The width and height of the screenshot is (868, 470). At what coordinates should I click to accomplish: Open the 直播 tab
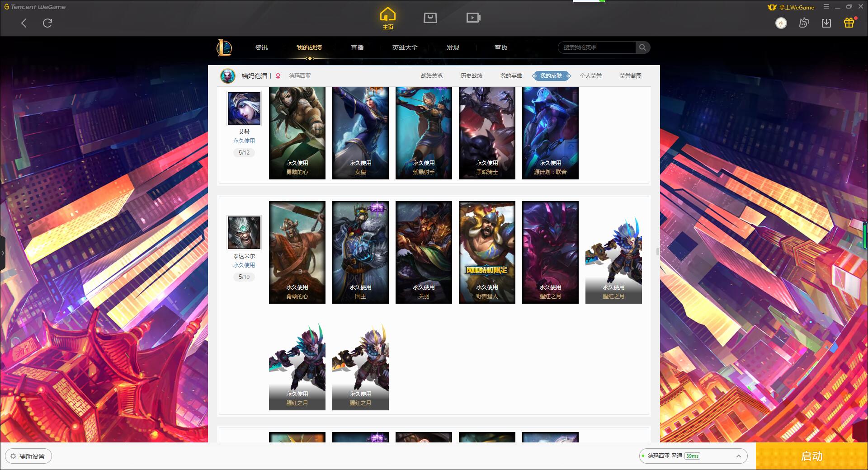[357, 47]
